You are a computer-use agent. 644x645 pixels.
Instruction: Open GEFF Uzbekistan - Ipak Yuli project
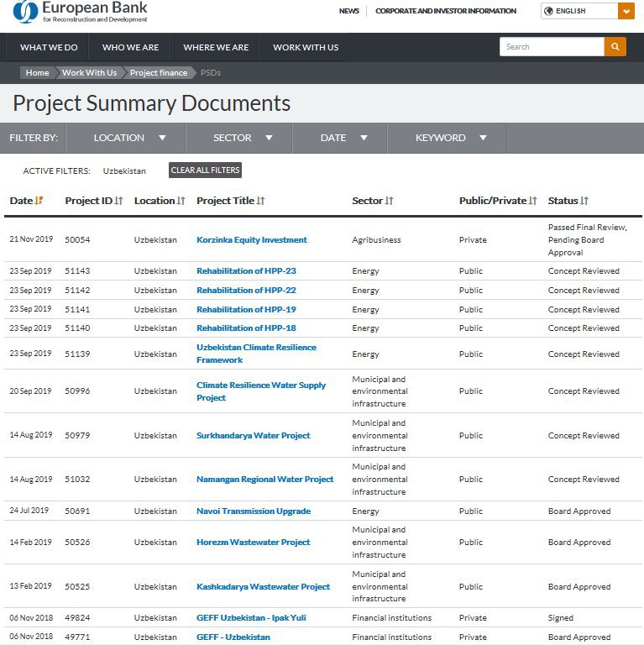[x=251, y=618]
